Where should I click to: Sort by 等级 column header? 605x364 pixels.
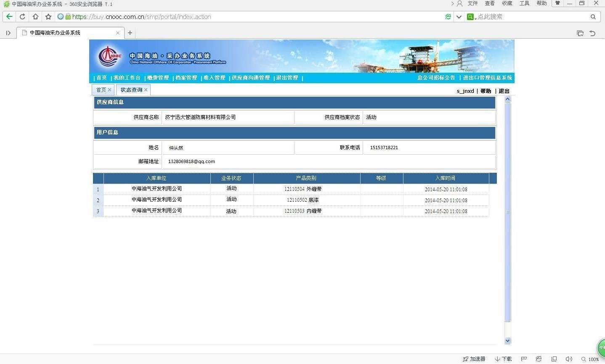coord(381,178)
